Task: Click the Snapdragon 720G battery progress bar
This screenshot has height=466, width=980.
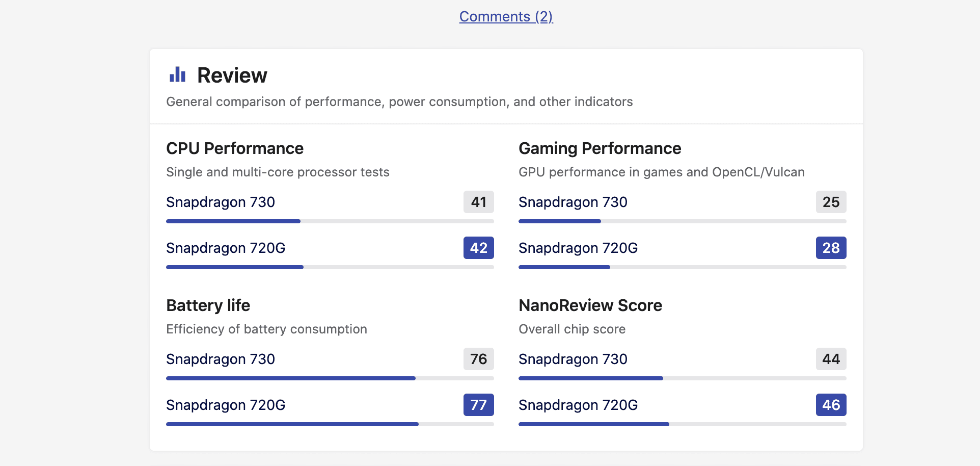Action: tap(330, 424)
